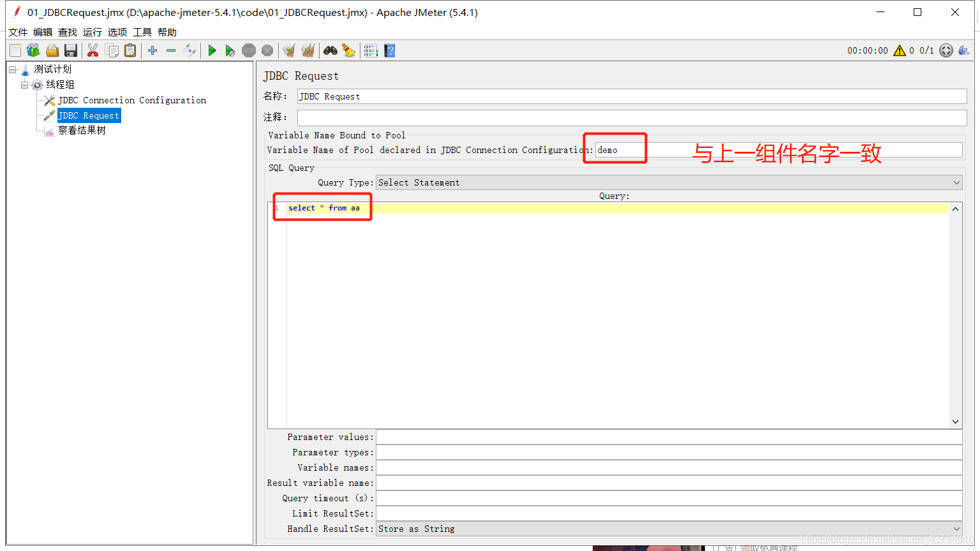Click the Parameter types field
Screen dimensions: 980x551
(669, 452)
